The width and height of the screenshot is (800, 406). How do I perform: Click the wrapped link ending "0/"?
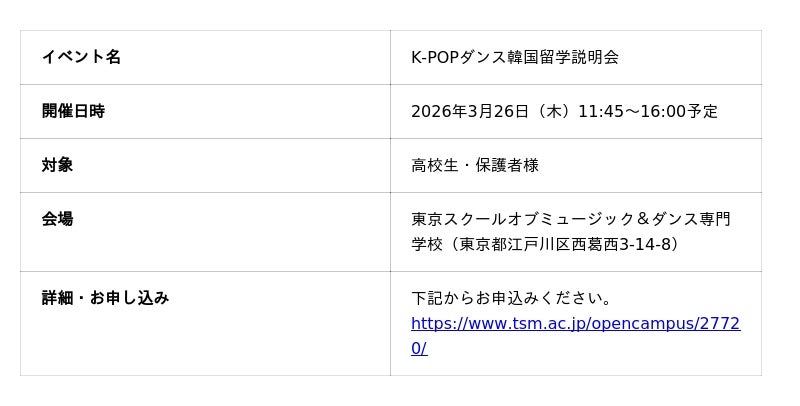[x=419, y=348]
